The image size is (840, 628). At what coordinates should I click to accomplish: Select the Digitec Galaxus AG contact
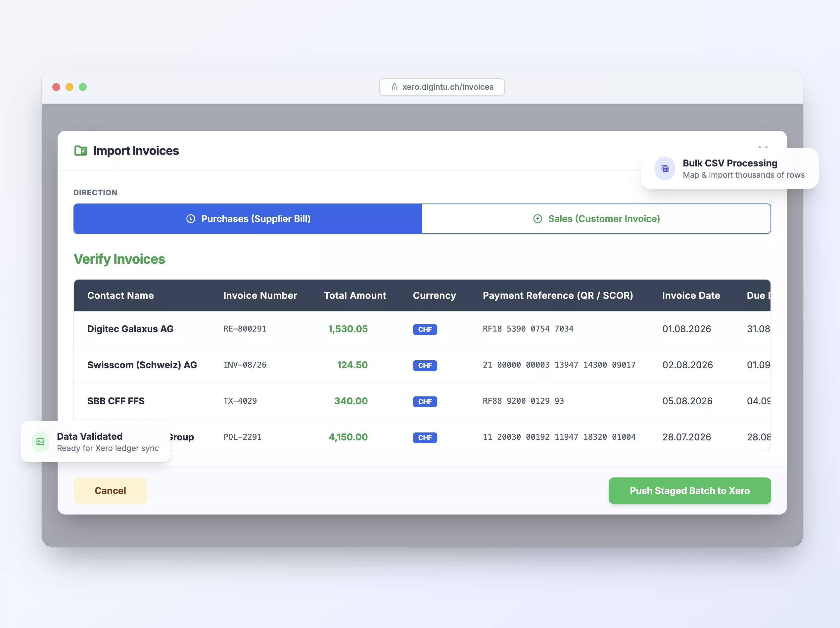pyautogui.click(x=130, y=329)
